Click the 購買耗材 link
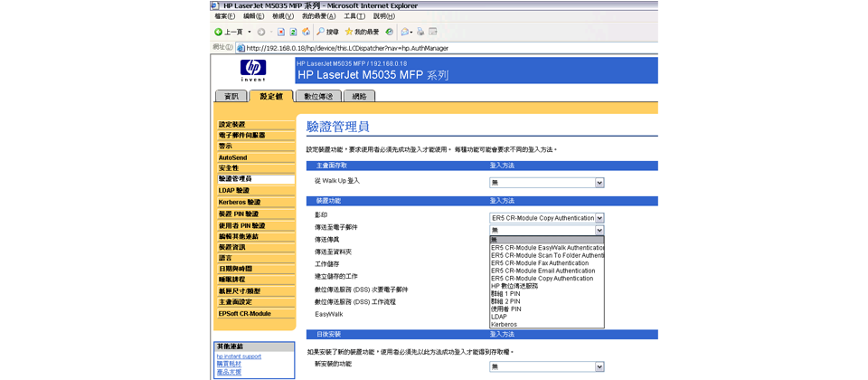The height and width of the screenshot is (380, 868). (x=229, y=364)
